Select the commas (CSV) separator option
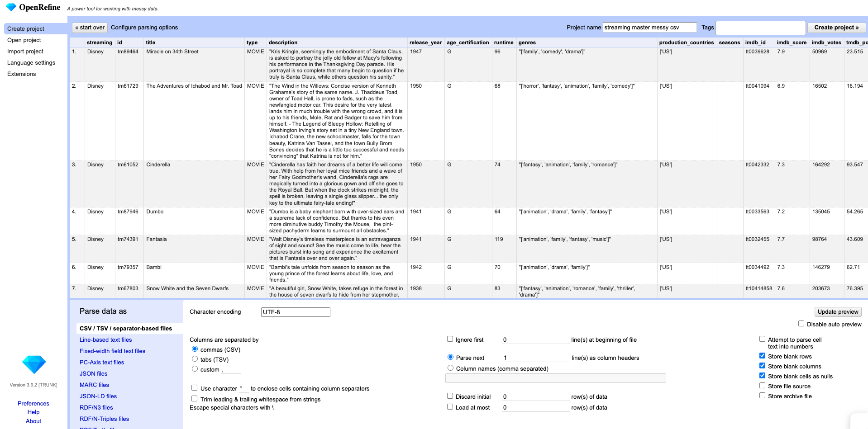The image size is (868, 429). pos(195,349)
